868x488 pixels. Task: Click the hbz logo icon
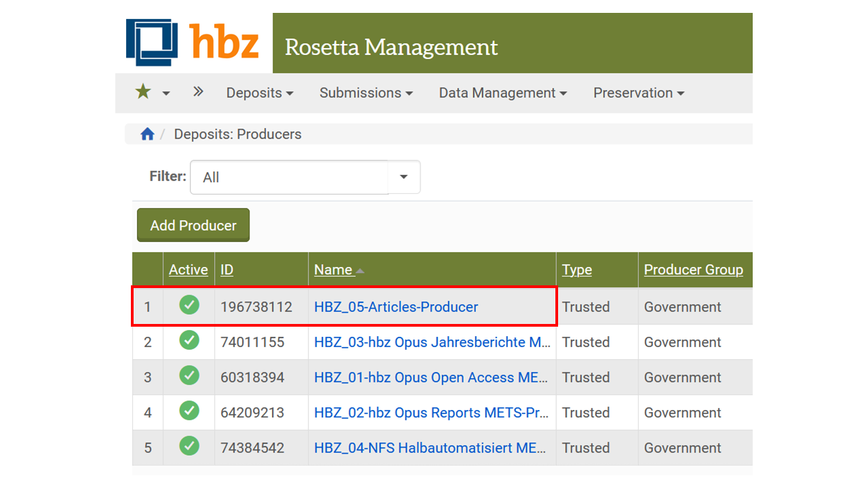152,42
